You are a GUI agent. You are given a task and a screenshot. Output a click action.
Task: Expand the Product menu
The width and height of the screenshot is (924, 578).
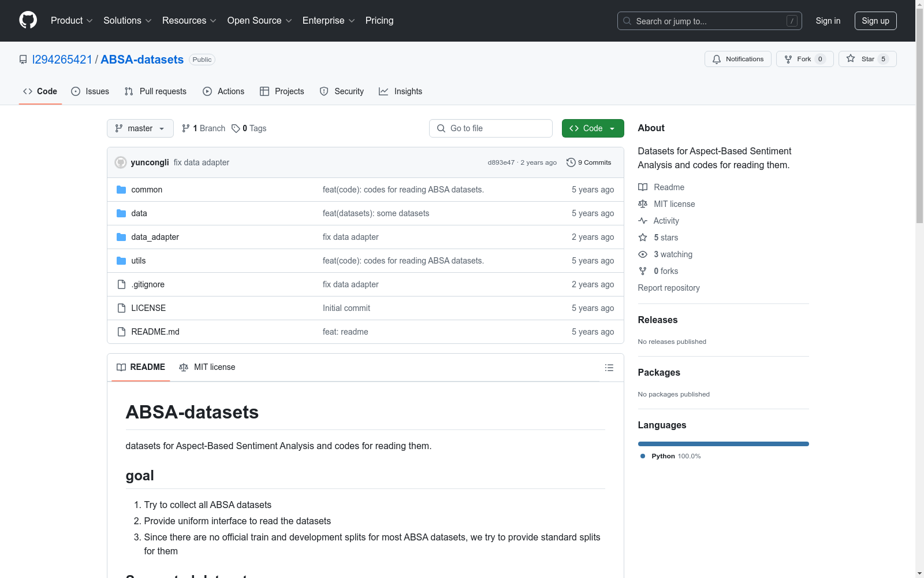(72, 20)
